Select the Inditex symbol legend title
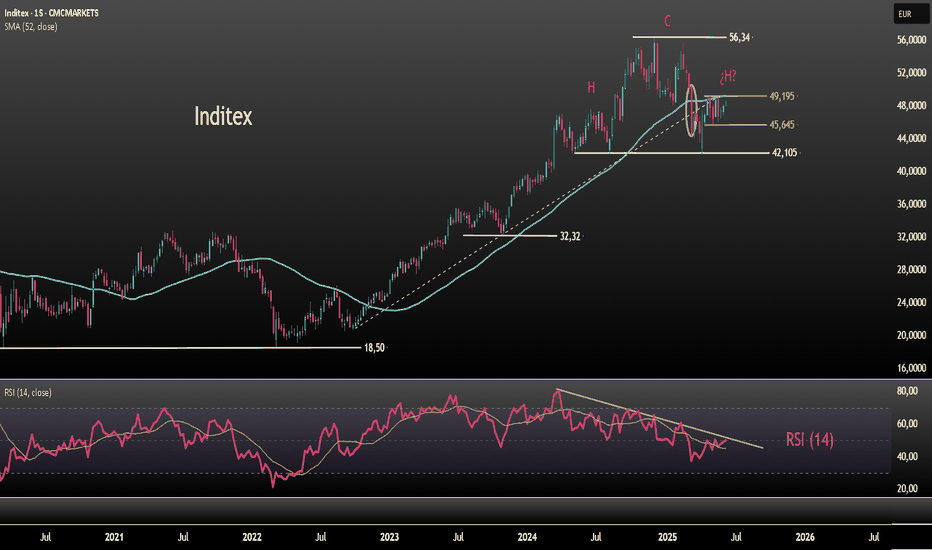 [52, 13]
